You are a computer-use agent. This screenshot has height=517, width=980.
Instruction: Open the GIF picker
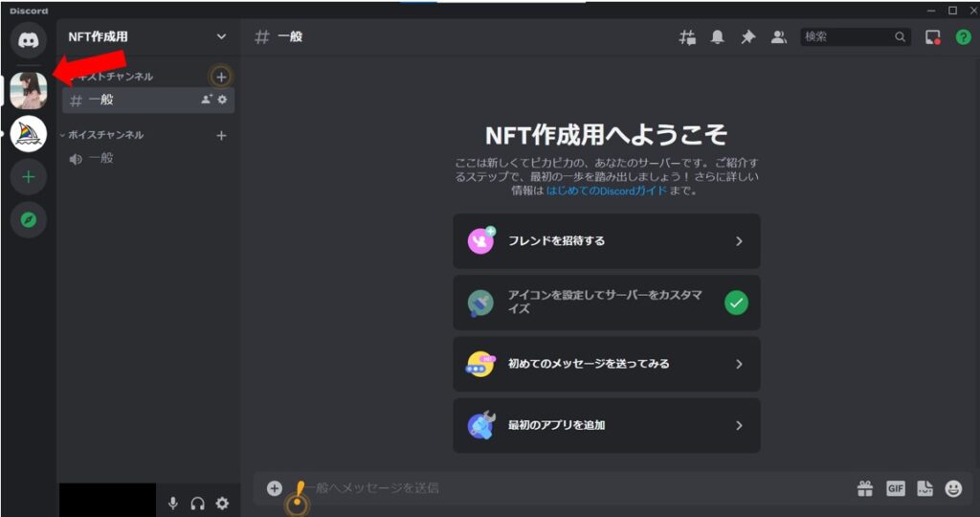click(x=895, y=488)
